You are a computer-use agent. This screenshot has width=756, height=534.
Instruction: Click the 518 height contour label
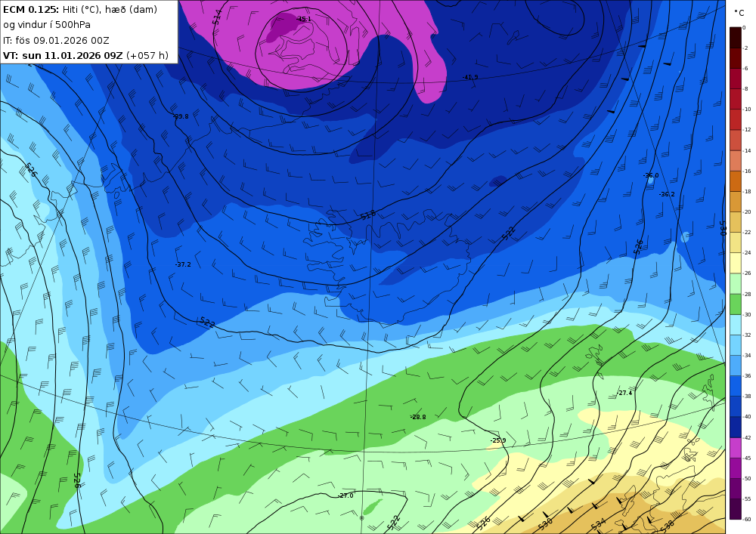point(367,215)
